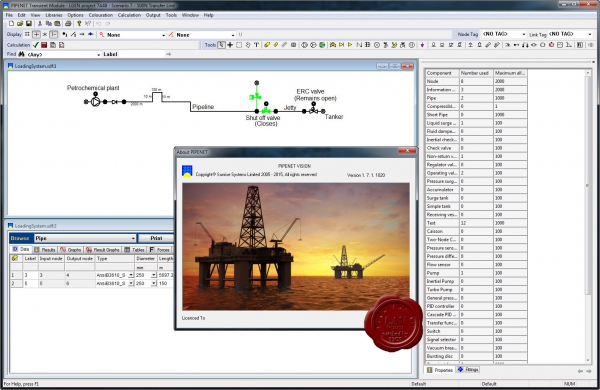This screenshot has width=600, height=390.
Task: Open Diameter dropdown in pipe row 2
Action: [153, 283]
